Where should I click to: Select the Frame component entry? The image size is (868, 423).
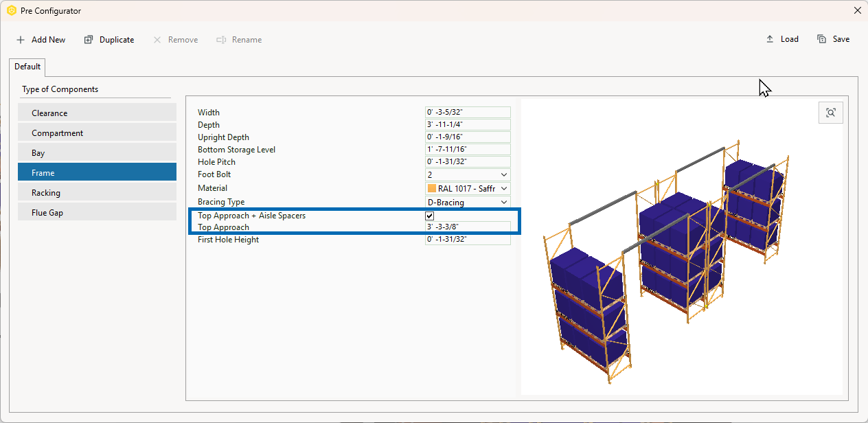[97, 172]
